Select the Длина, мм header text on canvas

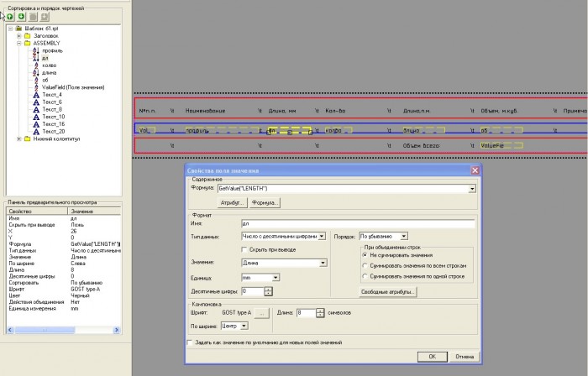coord(282,111)
